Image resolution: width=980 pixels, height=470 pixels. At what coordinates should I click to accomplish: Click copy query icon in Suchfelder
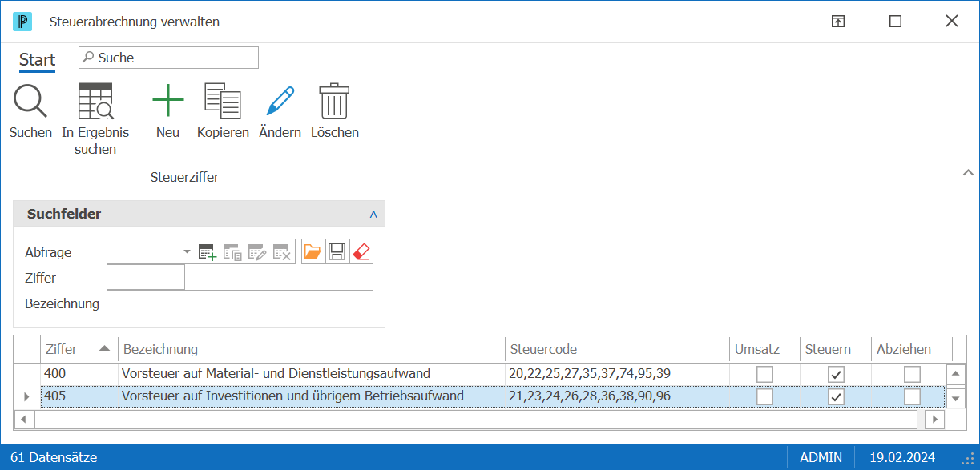click(232, 252)
